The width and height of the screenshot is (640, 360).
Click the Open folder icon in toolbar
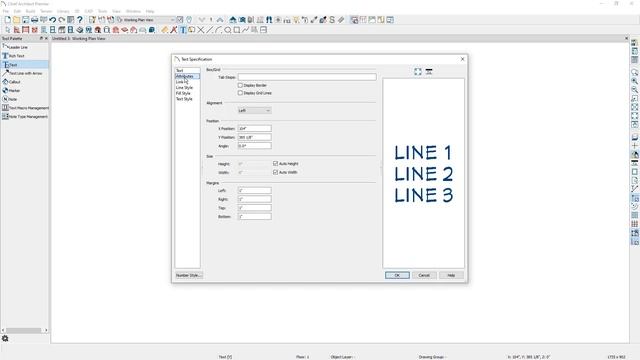click(x=16, y=20)
